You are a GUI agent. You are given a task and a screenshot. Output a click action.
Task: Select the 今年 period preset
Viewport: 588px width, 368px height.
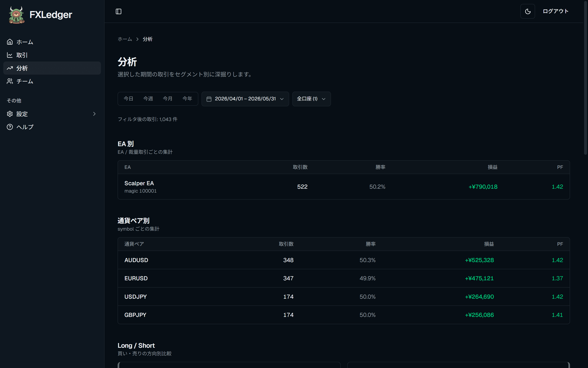(187, 99)
